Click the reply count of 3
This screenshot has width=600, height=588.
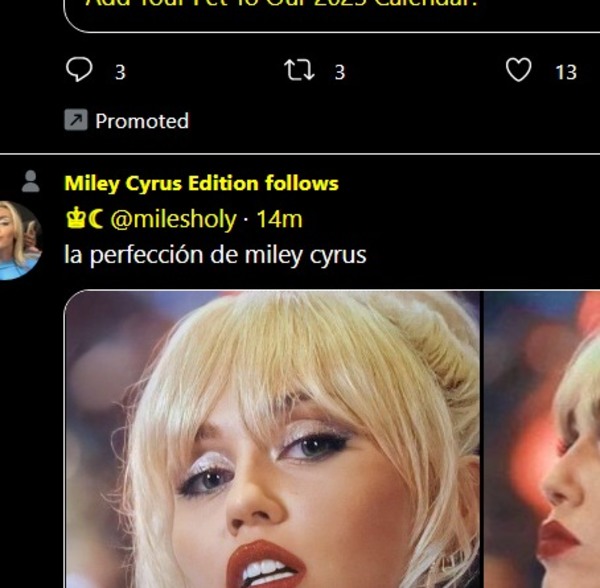click(120, 72)
